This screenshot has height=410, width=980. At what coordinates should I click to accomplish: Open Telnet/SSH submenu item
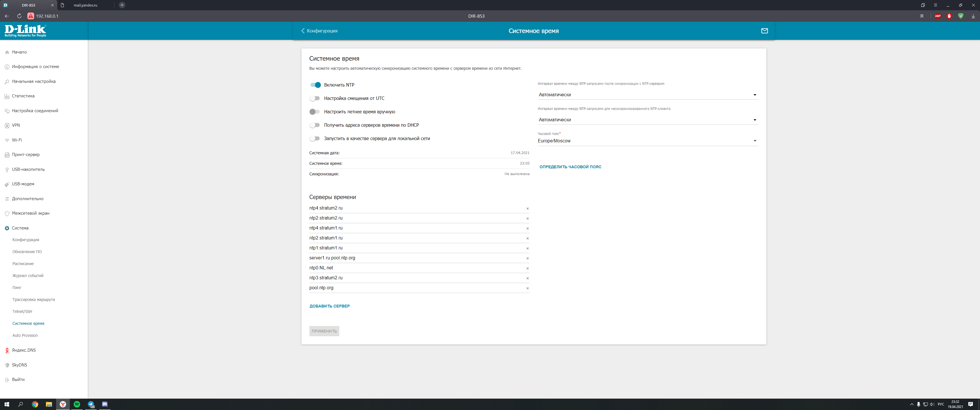pos(22,311)
